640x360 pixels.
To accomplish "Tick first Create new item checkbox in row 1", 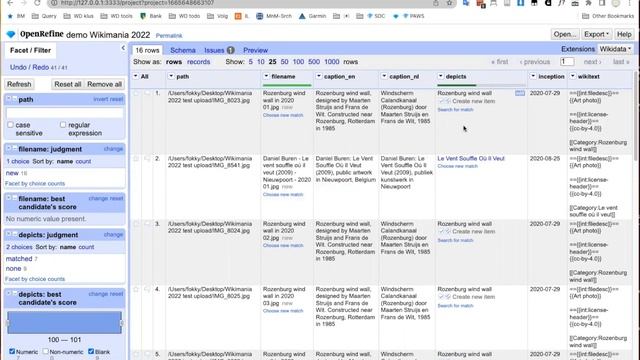I will tap(441, 101).
